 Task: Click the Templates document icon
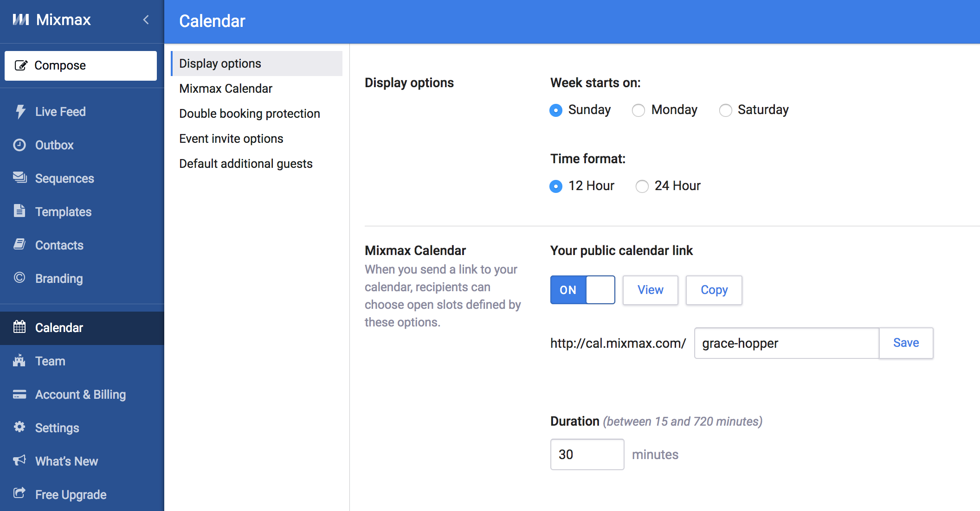click(x=19, y=211)
